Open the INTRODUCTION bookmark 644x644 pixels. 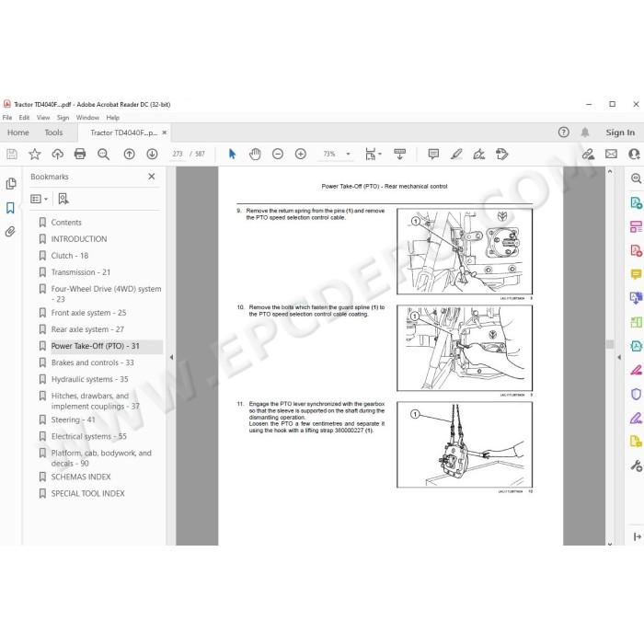(79, 239)
